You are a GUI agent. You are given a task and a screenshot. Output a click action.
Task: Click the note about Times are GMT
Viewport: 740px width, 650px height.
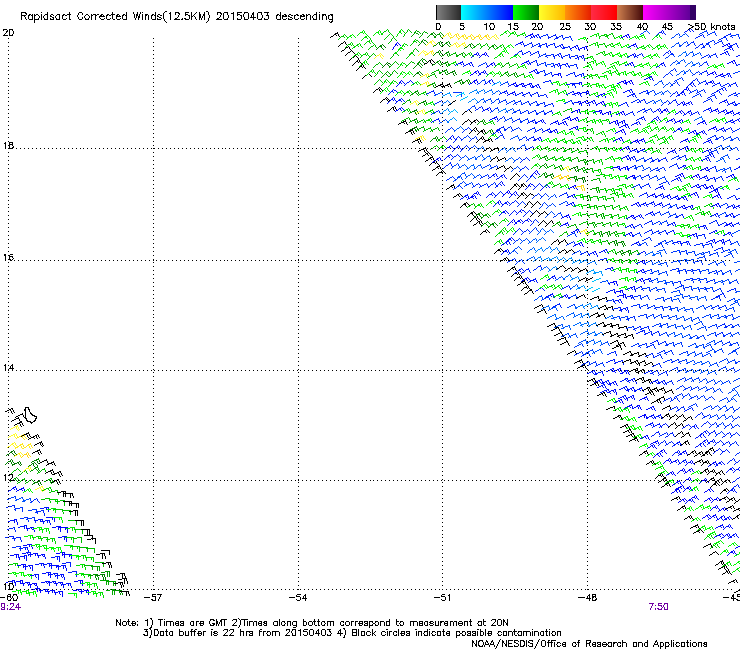point(187,623)
